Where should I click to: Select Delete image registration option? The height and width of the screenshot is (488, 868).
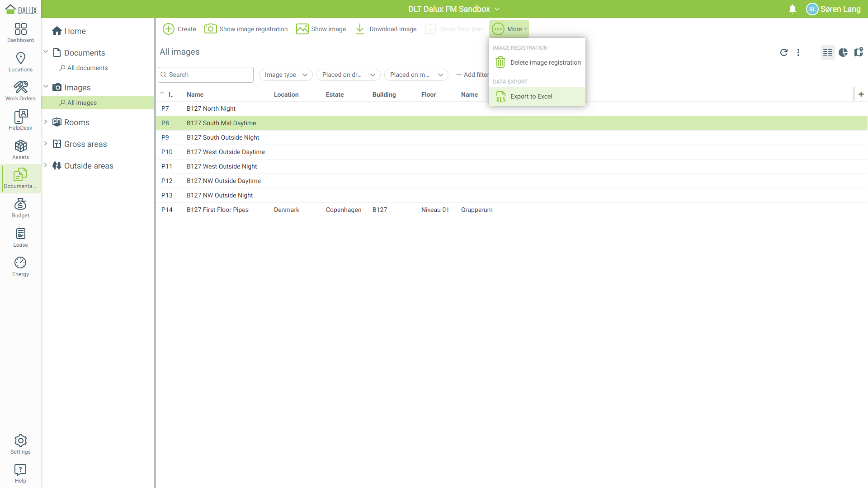(x=545, y=62)
